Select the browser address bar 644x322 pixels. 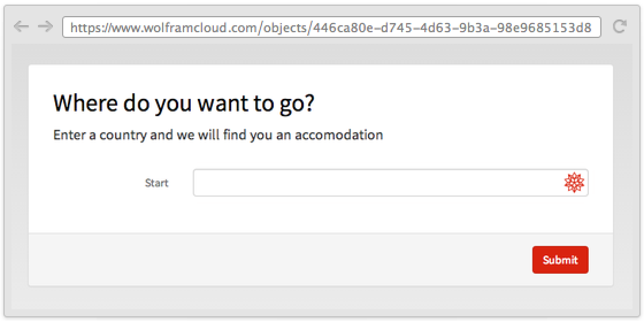pyautogui.click(x=332, y=27)
